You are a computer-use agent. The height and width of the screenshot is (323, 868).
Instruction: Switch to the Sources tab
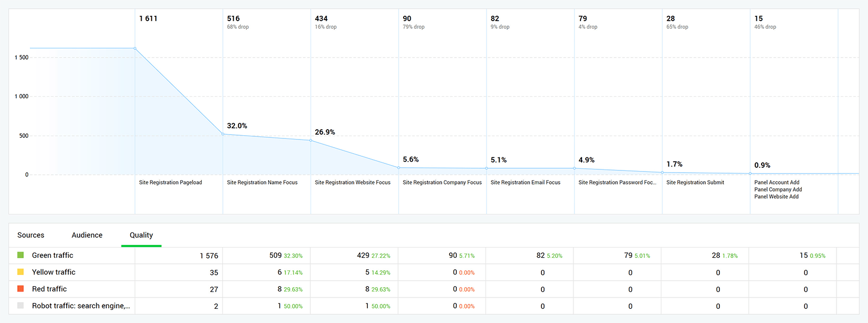pos(31,235)
